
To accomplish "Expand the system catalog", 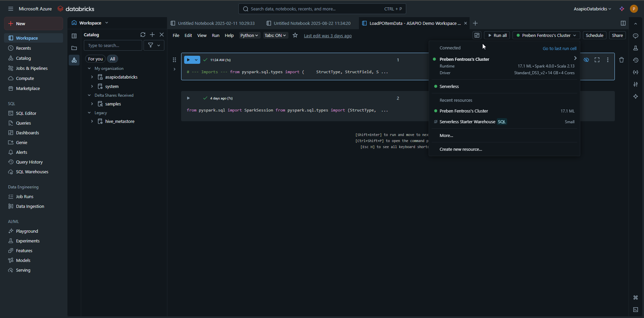I will (92, 86).
